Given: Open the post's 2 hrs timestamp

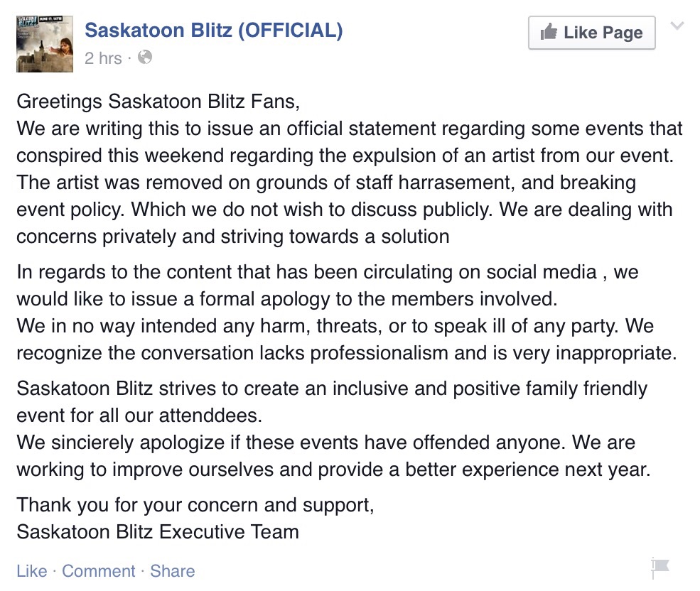Looking at the screenshot, I should point(103,58).
